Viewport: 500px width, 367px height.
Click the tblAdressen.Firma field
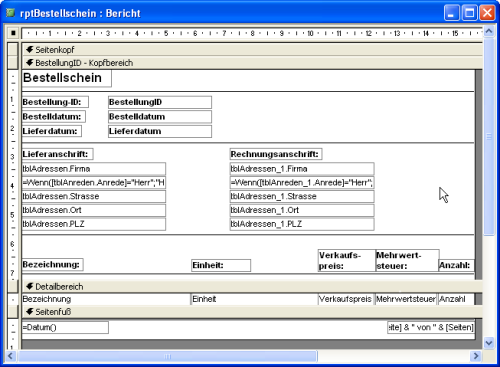(94, 169)
